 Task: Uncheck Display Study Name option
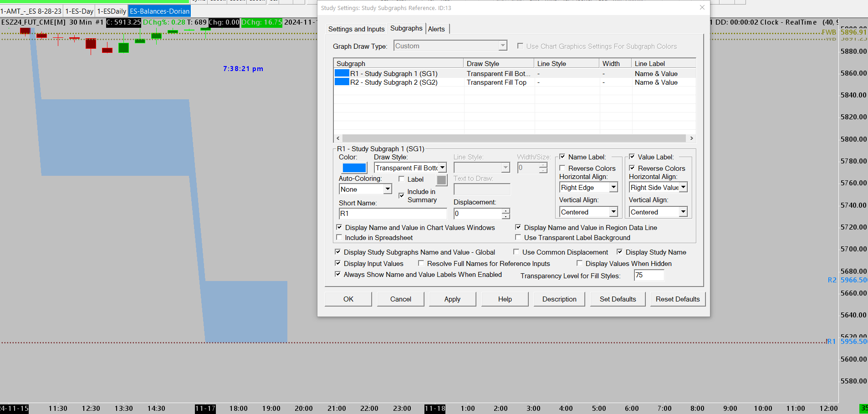[619, 252]
